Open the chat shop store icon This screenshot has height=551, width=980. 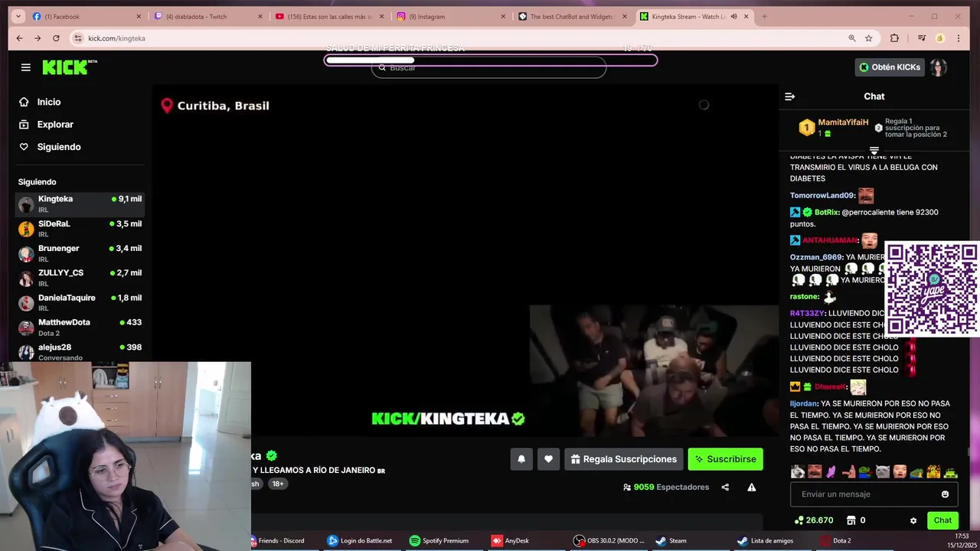click(x=850, y=520)
